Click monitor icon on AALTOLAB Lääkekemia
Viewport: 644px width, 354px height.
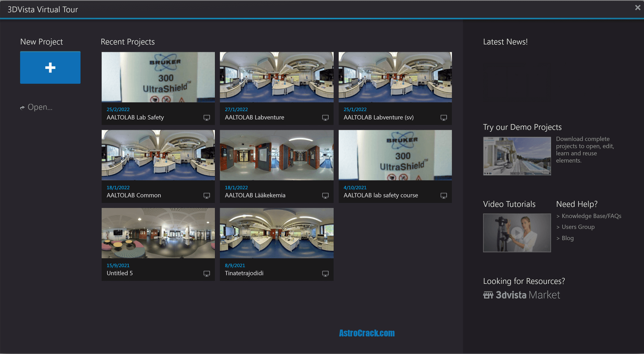[x=325, y=196]
